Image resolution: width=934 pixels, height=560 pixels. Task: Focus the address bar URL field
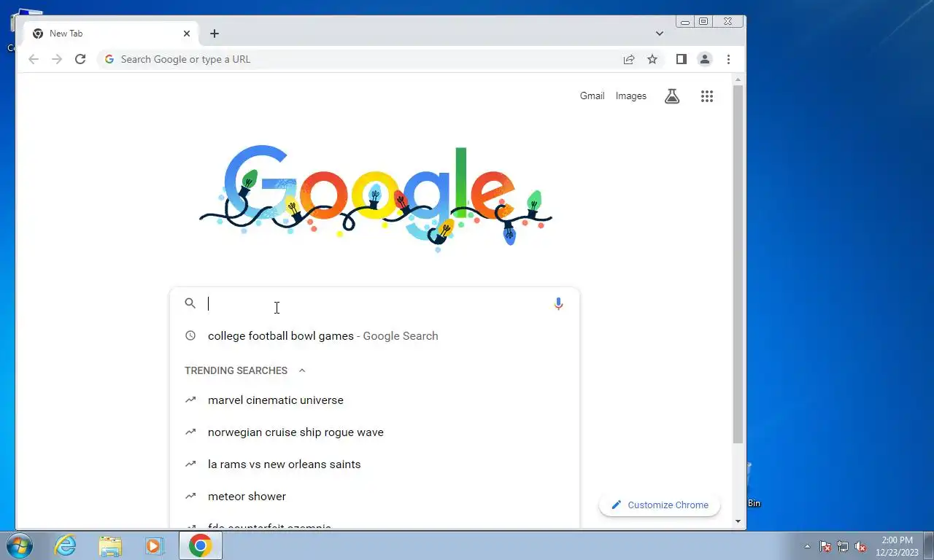(x=368, y=59)
